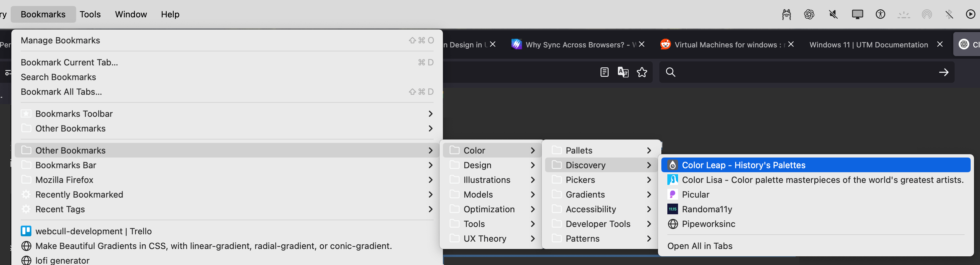Viewport: 980px width, 265px height.
Task: Open the webcull-development Trello bookmark
Action: pos(227,231)
